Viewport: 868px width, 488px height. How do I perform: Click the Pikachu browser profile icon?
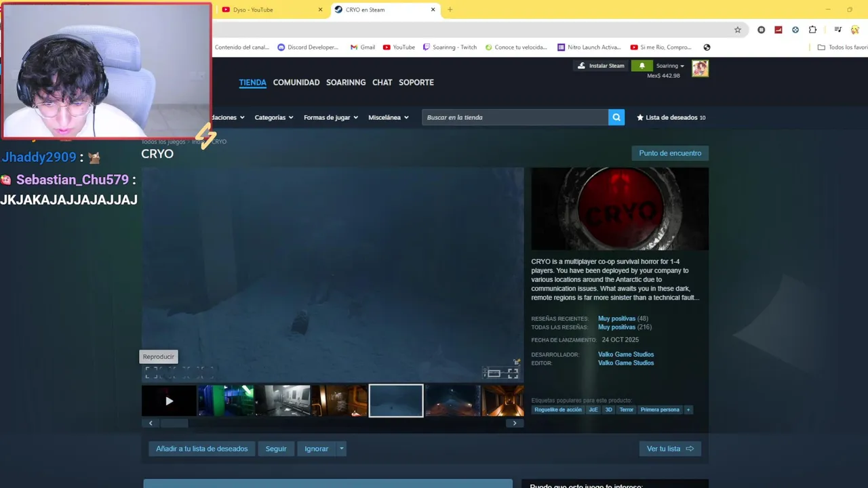pyautogui.click(x=856, y=30)
